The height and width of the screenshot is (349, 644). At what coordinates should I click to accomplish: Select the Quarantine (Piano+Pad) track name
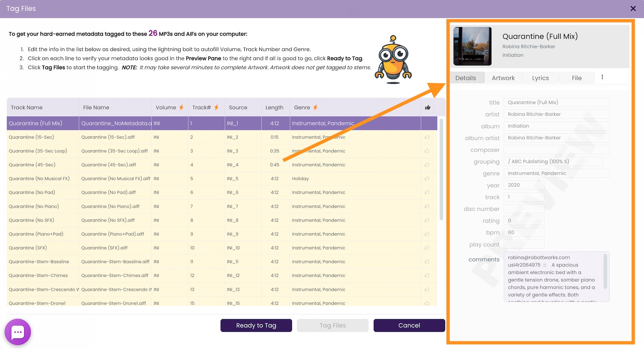(36, 234)
